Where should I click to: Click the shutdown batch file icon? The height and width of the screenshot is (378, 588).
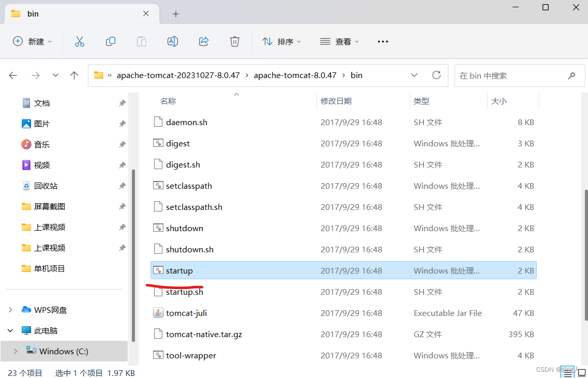158,228
